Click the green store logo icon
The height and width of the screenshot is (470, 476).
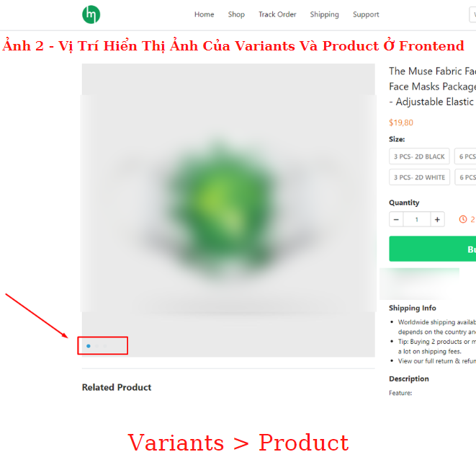(x=91, y=14)
